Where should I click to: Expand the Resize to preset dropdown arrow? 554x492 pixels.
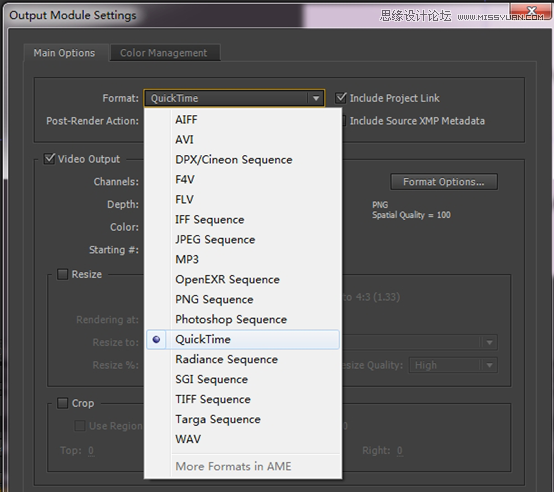[489, 342]
